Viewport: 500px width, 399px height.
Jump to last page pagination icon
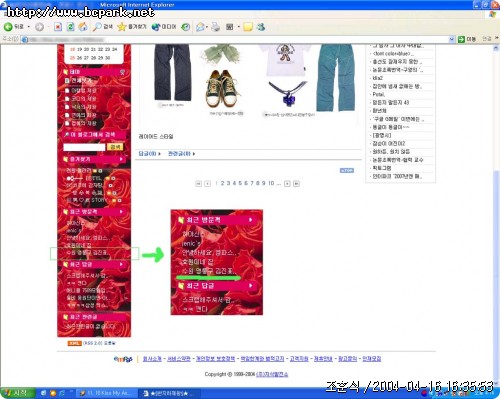296,184
